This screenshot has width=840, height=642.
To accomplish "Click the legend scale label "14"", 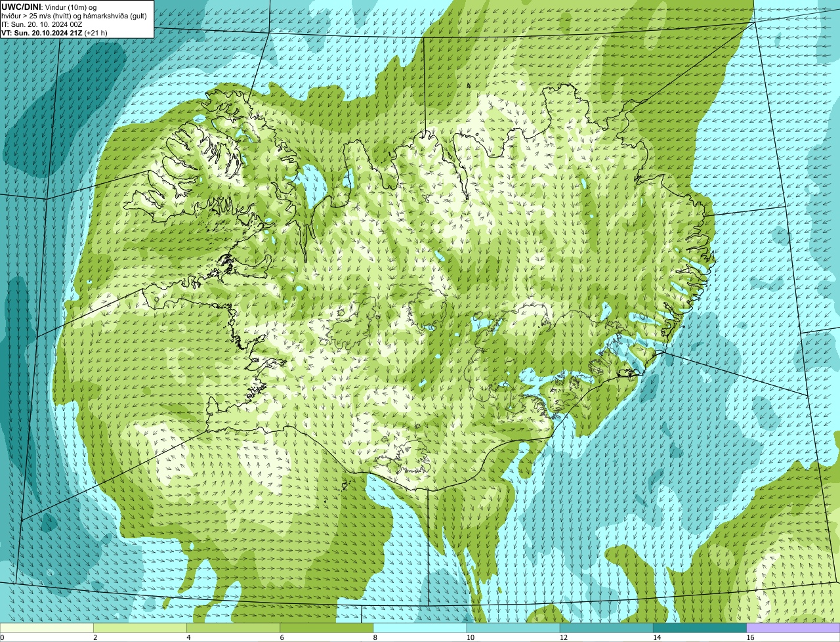I will pyautogui.click(x=657, y=637).
